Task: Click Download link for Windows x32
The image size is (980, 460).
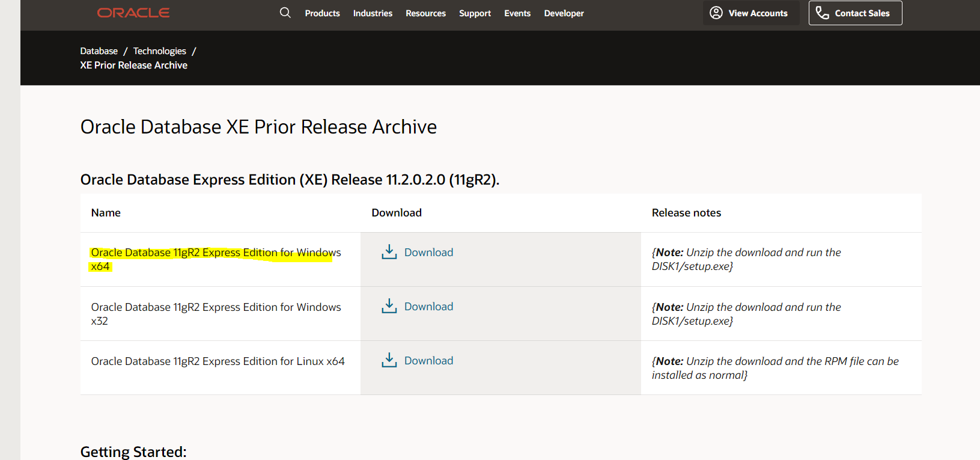Action: point(428,307)
